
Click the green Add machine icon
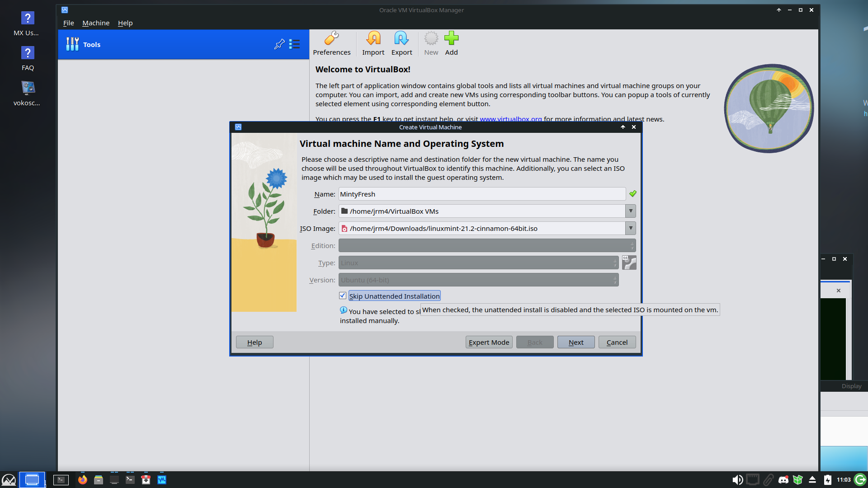coord(451,38)
